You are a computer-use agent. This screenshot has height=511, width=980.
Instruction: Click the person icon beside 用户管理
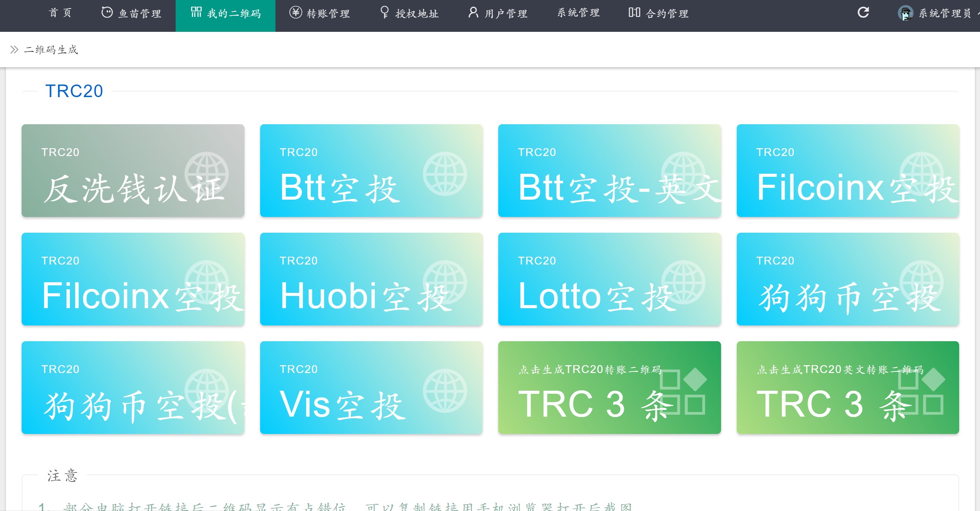point(473,13)
